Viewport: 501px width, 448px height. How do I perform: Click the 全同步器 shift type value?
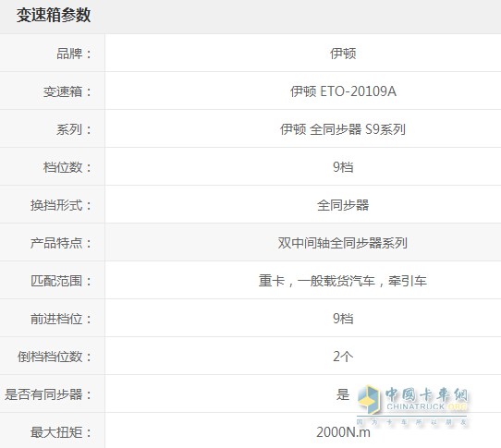point(343,205)
